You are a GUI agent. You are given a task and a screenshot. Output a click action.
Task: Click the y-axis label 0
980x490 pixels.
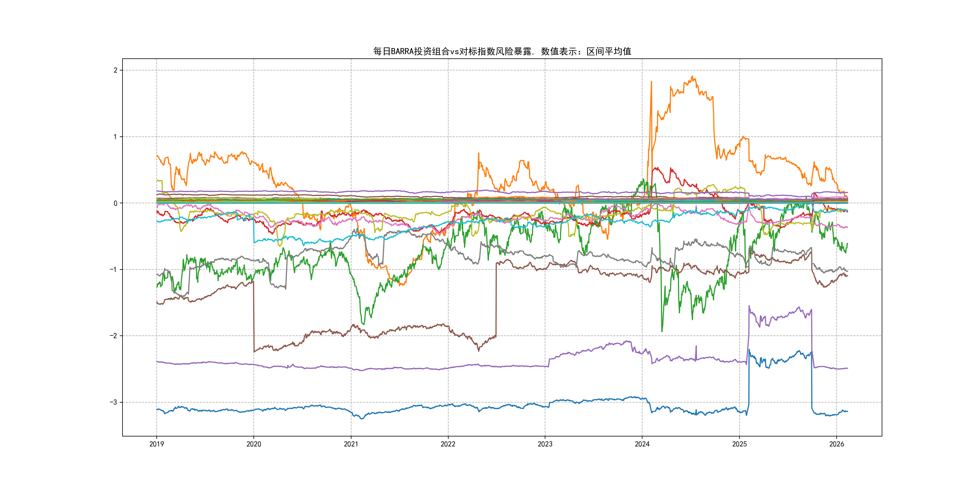115,203
